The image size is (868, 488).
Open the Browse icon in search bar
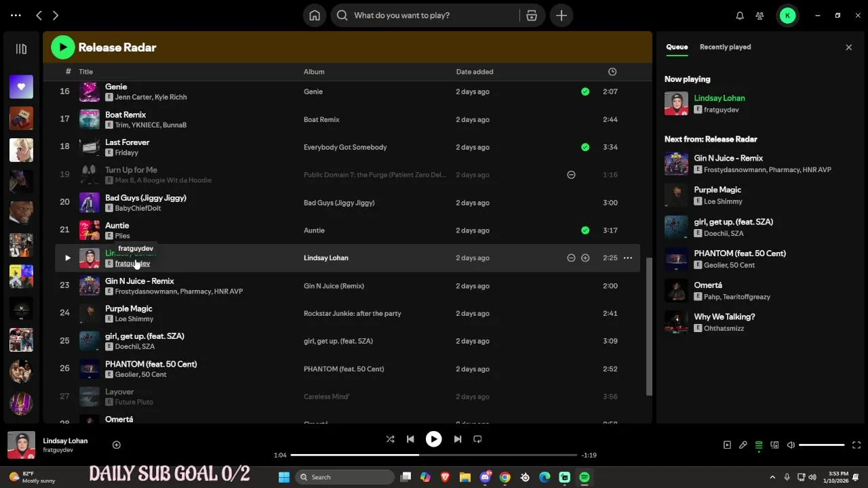[532, 16]
